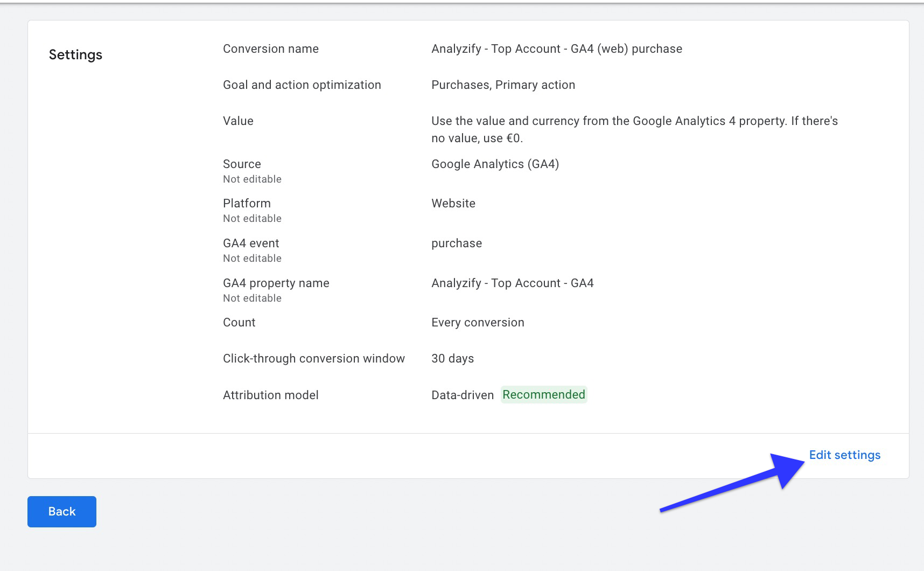Click the blue Back button
This screenshot has height=571, width=924.
62,512
